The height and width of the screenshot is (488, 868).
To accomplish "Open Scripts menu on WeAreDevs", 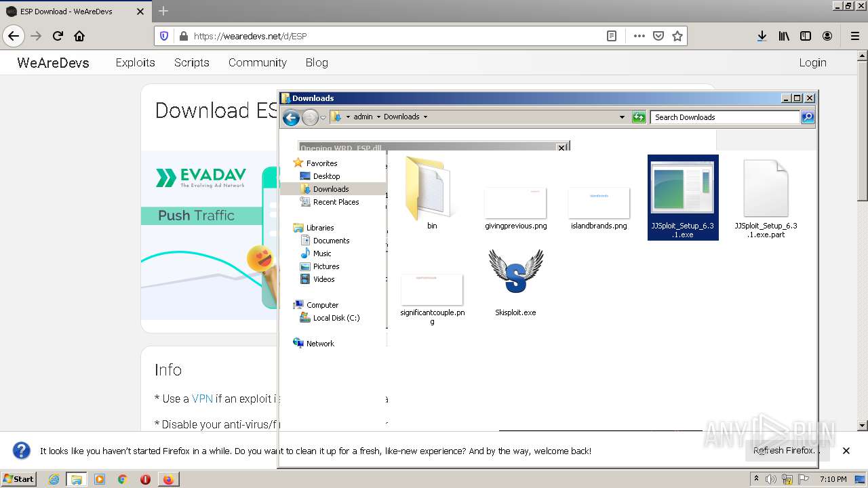I will point(191,62).
